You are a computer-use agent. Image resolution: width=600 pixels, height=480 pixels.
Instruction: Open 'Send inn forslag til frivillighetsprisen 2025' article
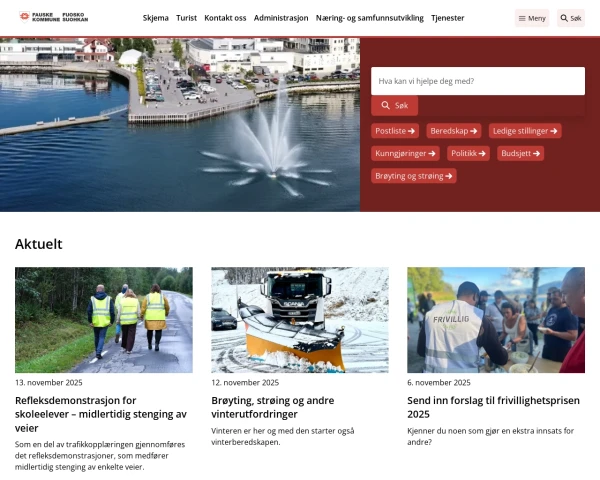click(x=489, y=406)
